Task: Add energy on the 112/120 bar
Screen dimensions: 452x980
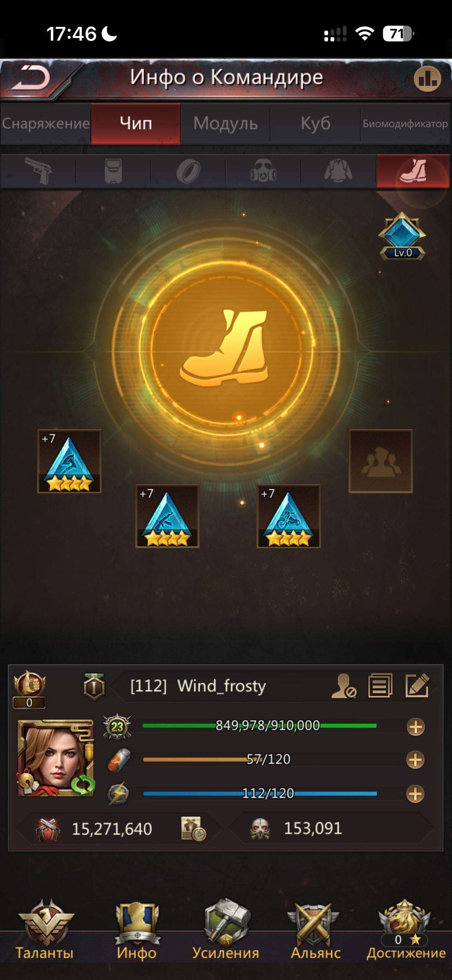Action: tap(416, 794)
